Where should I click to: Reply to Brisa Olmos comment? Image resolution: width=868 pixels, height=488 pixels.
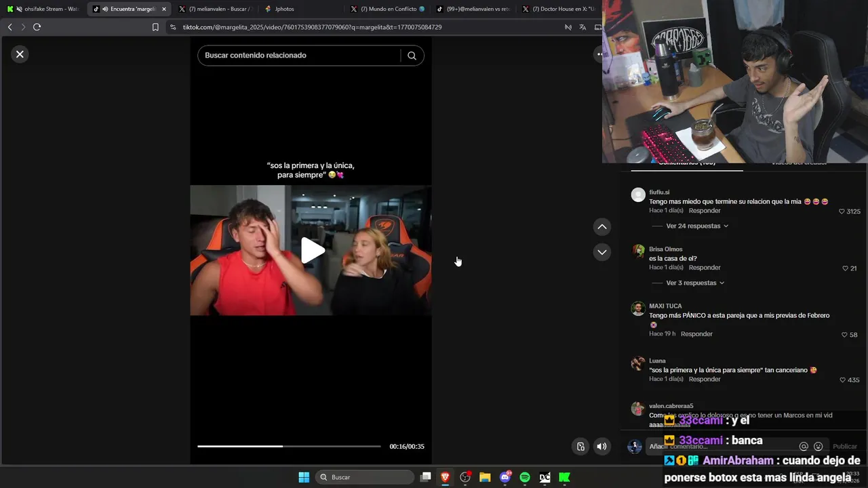[705, 268]
